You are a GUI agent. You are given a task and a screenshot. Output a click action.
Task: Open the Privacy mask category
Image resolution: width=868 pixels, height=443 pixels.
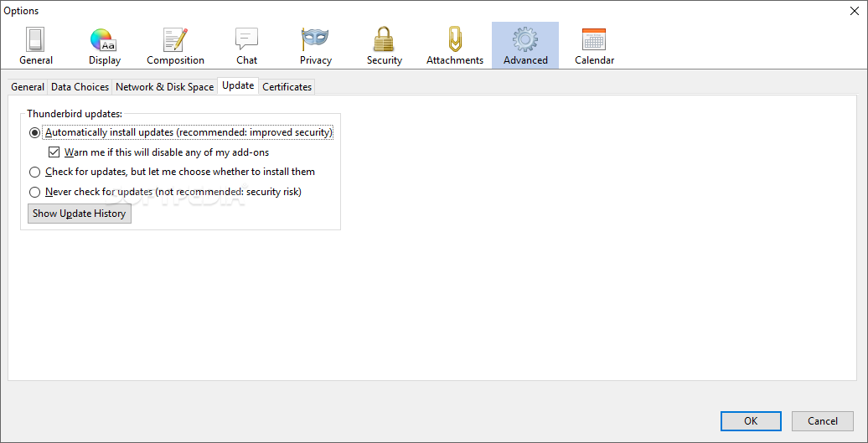[x=316, y=46]
